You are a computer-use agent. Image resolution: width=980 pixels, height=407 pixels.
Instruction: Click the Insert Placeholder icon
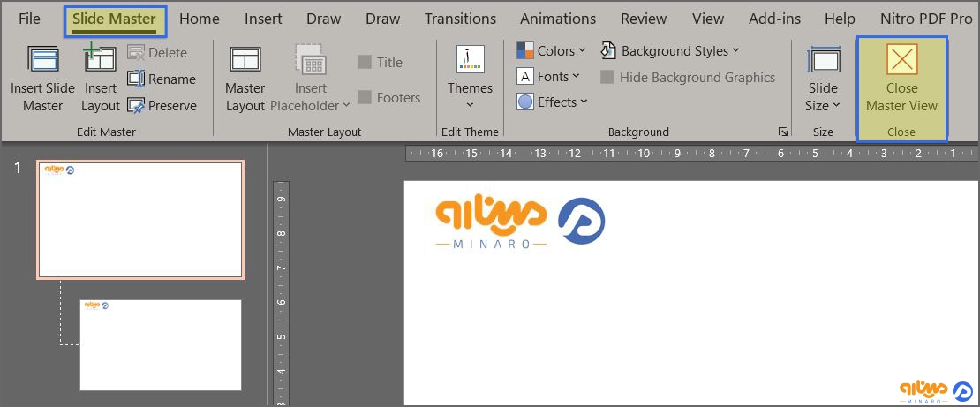click(x=311, y=59)
